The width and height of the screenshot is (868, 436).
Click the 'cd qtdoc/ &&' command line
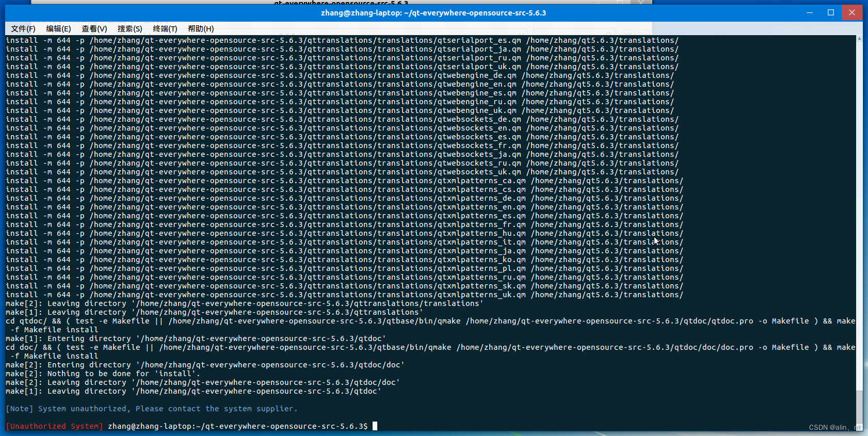430,326
